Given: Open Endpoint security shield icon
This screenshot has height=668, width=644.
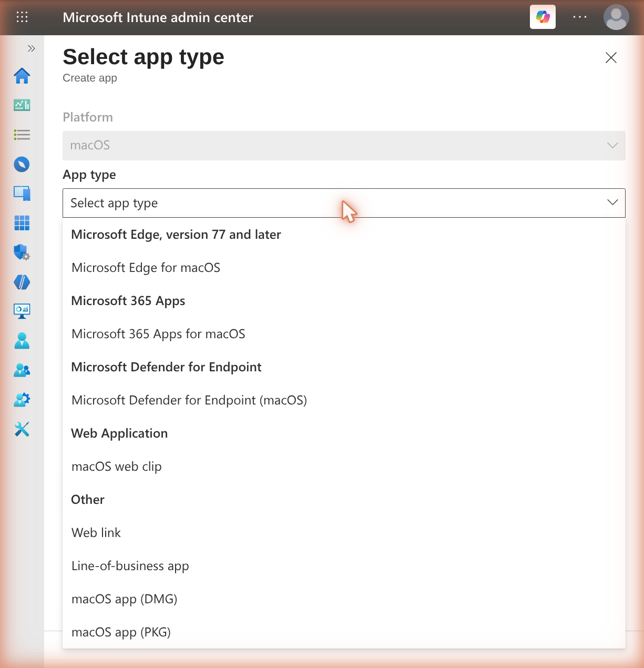Looking at the screenshot, I should point(22,252).
